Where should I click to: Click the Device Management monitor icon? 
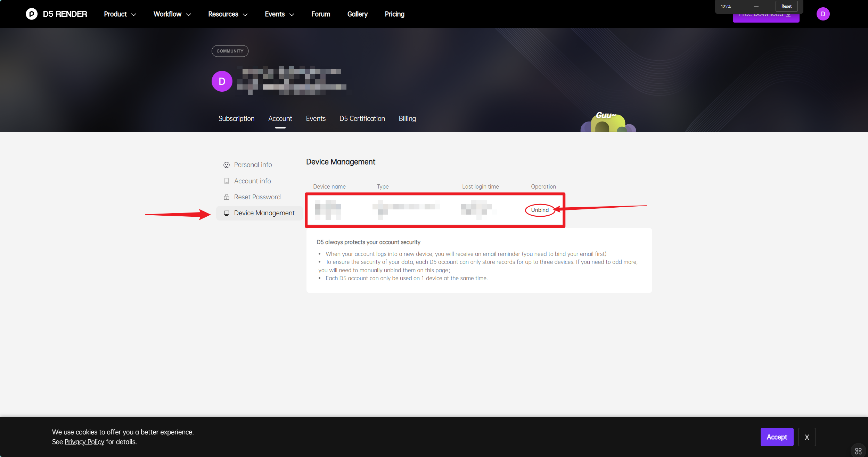pyautogui.click(x=227, y=213)
